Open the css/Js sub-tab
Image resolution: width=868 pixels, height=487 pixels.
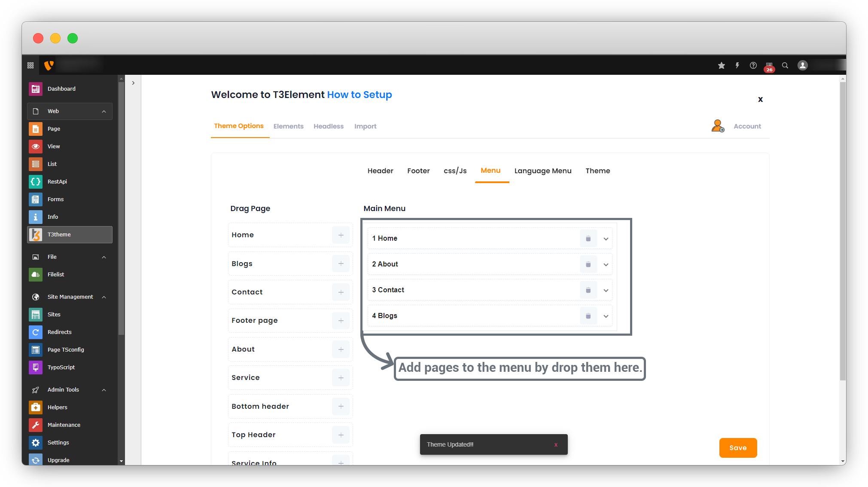[x=455, y=171]
